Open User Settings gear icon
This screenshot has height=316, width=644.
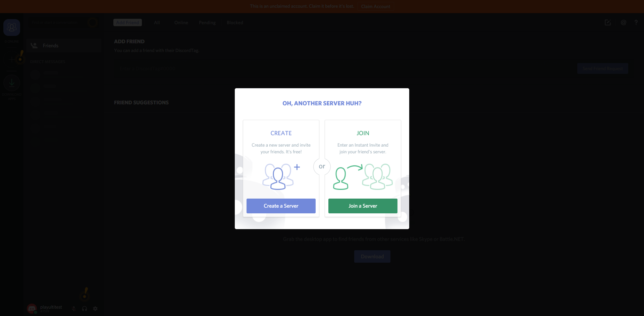(95, 309)
